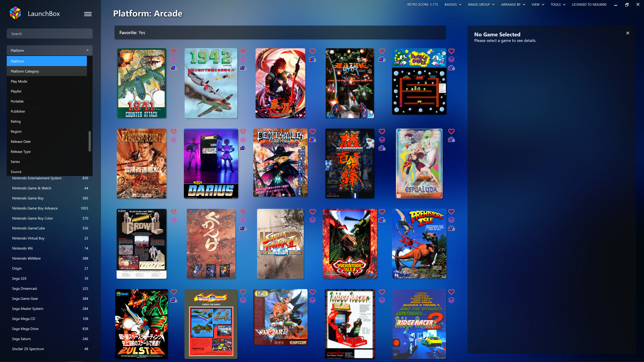Click layers badge beside Warzard cover
The image size is (644, 362).
pos(312,300)
